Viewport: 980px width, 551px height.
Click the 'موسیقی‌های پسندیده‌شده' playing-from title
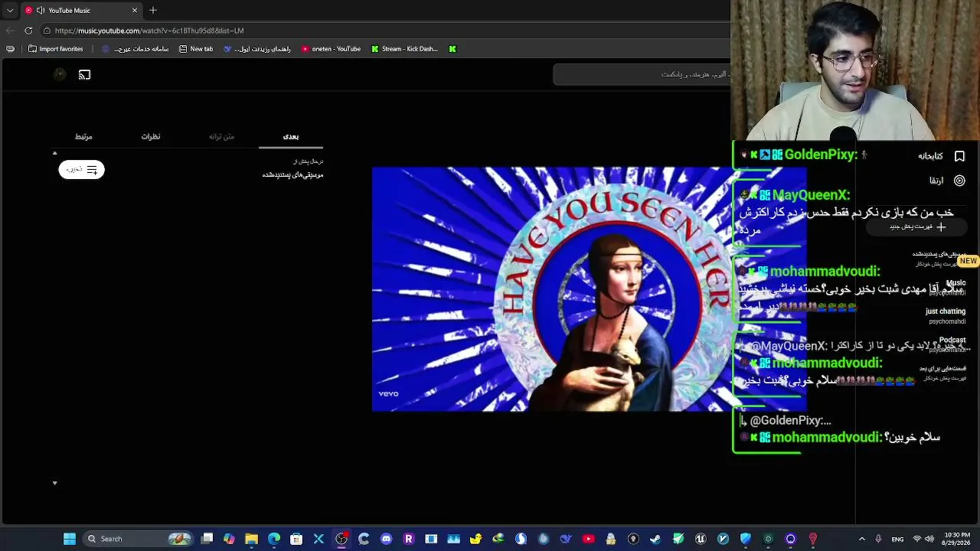coord(293,175)
